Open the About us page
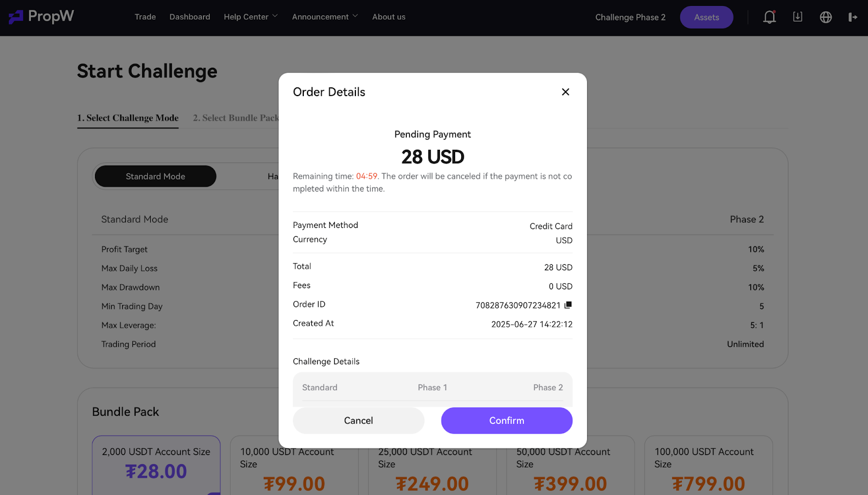 (x=388, y=17)
